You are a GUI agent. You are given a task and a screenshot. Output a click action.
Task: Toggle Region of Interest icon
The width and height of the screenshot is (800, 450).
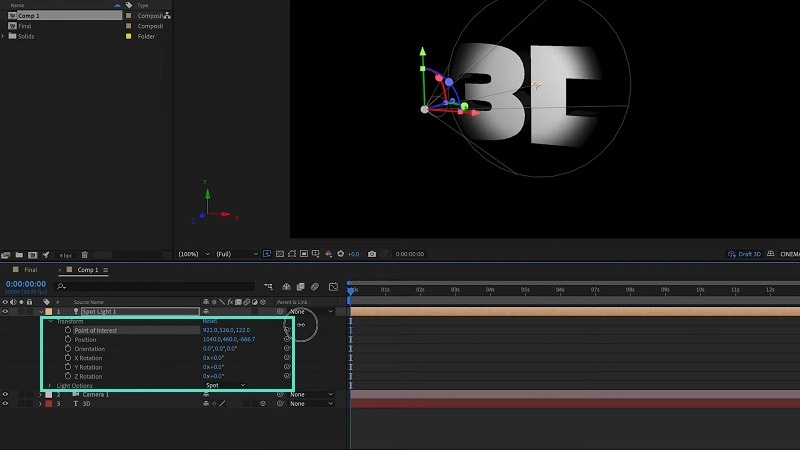(x=304, y=254)
